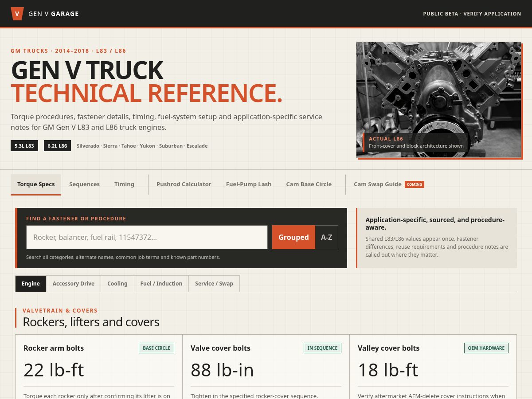The image size is (532, 399).
Task: Open the Valley cover bolts card title
Action: (388, 348)
